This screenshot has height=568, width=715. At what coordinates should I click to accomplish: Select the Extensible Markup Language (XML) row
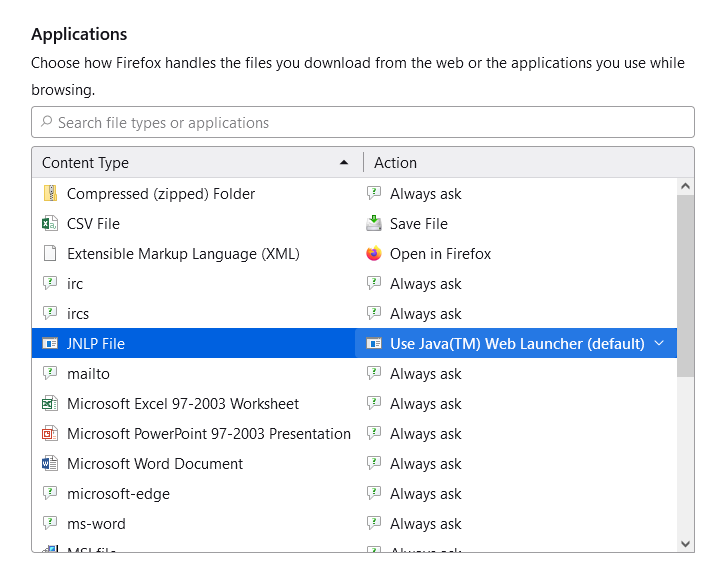click(x=354, y=253)
